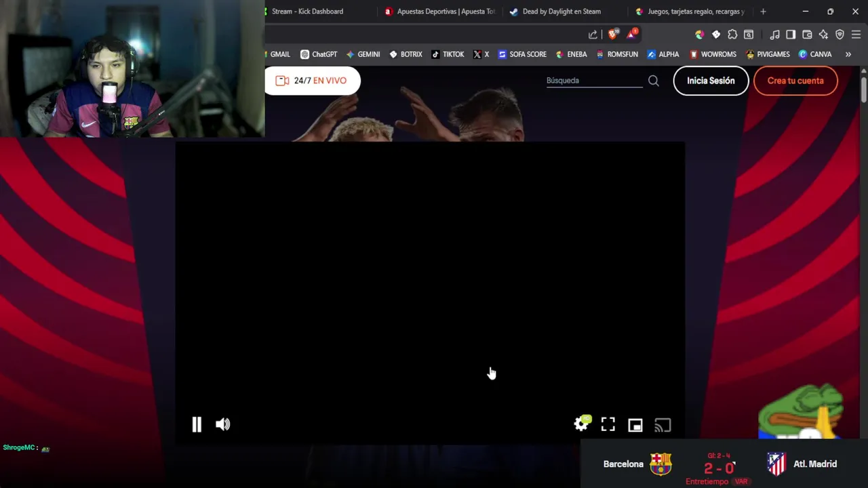Click the Atl. Madrid team crest

pos(776,464)
